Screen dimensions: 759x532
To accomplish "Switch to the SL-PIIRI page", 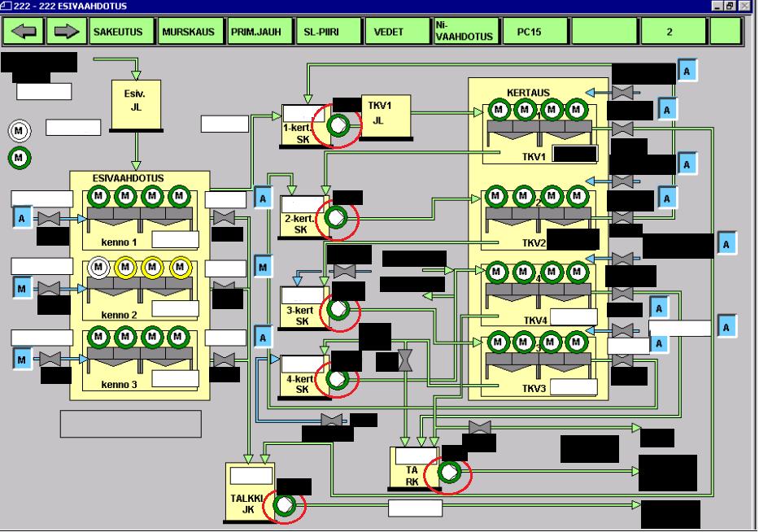I will 328,32.
